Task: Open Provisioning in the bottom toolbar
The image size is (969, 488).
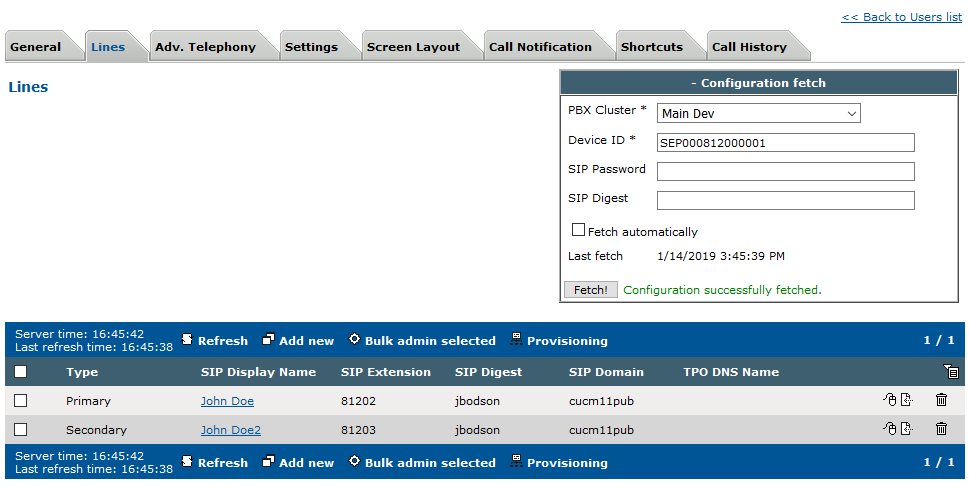Action: (x=559, y=462)
